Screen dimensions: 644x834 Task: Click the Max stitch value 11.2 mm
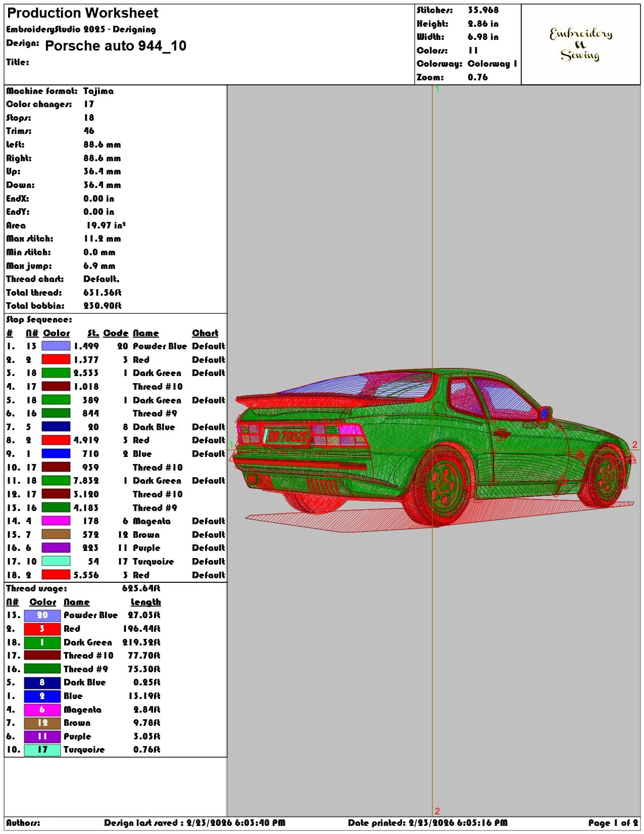pos(102,239)
